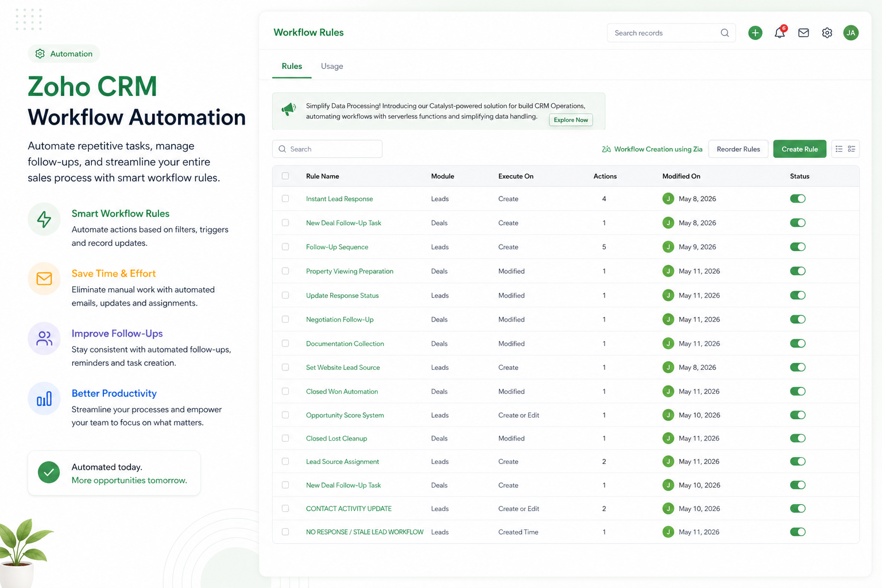Disable the CONTACT ACTIVITY UPDATE status toggle
This screenshot has width=882, height=588.
(798, 509)
